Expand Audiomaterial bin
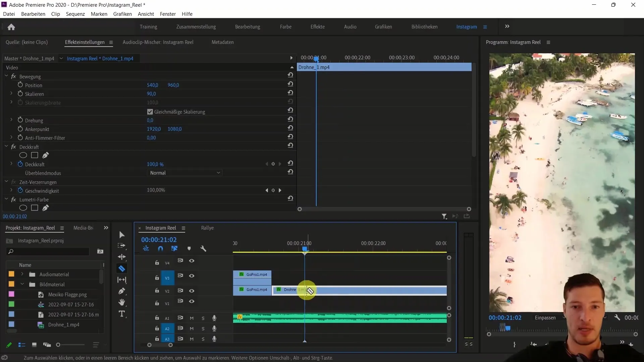The image size is (644, 362). [22, 274]
